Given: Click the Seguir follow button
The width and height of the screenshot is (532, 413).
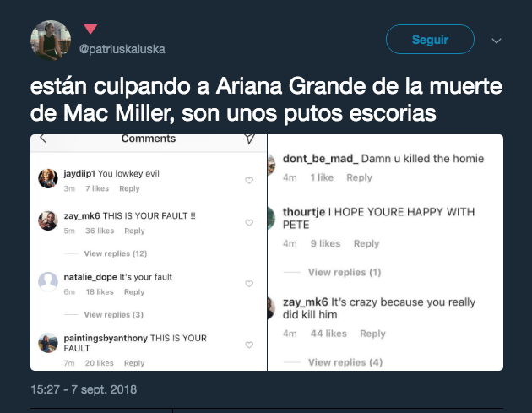Looking at the screenshot, I should [430, 40].
